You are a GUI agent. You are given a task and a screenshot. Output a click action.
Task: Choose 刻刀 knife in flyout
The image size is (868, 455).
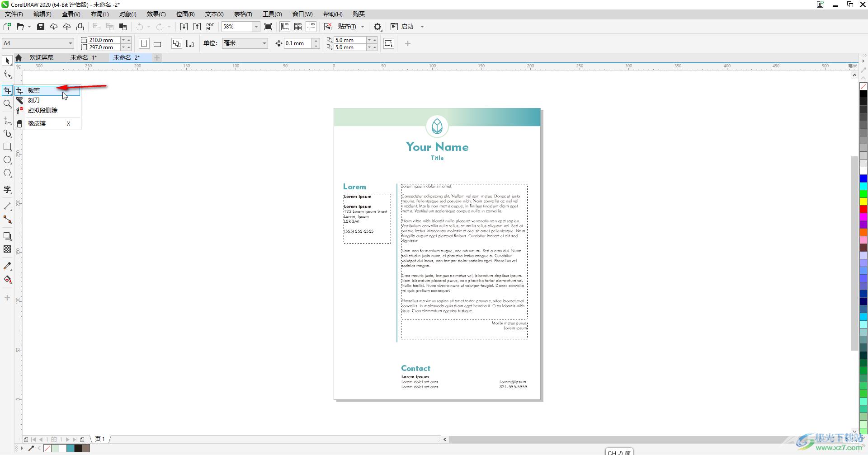[x=47, y=100]
